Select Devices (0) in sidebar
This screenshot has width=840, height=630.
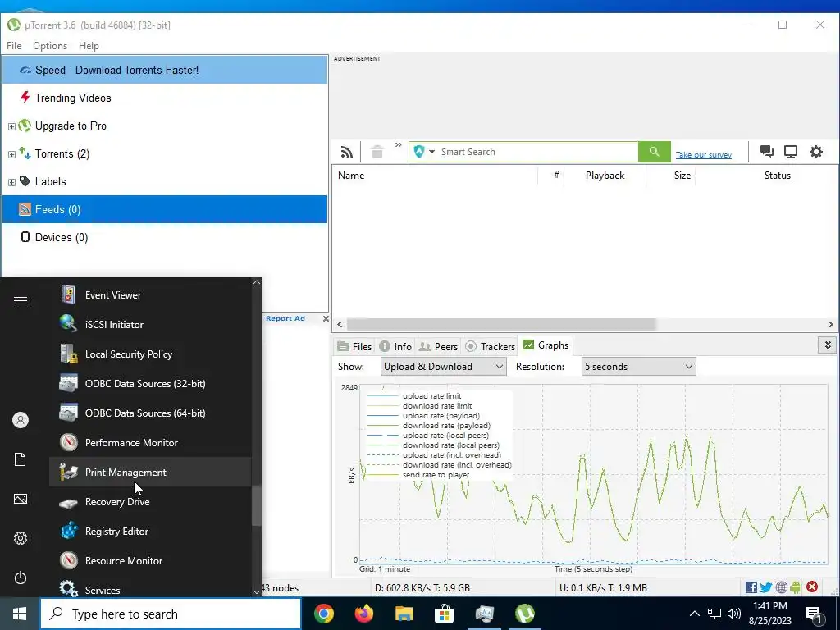click(x=165, y=237)
